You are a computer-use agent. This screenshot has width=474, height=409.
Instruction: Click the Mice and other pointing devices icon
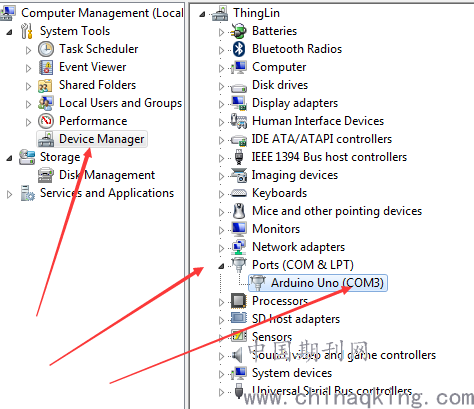coord(239,211)
